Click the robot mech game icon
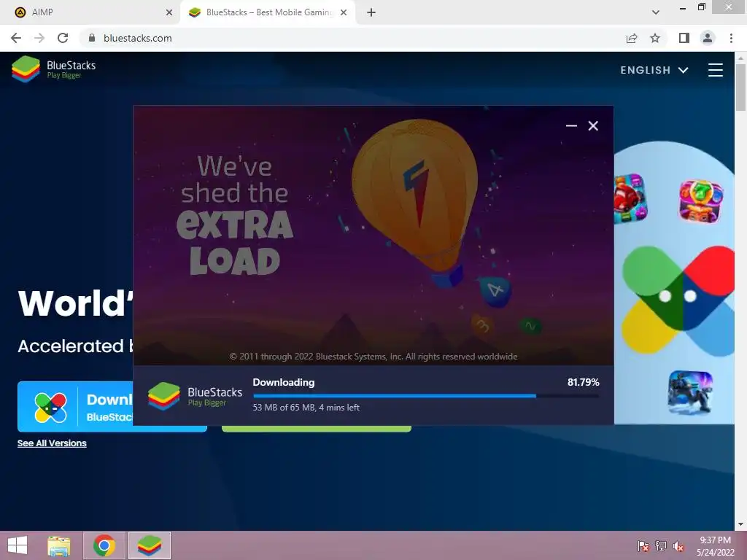The width and height of the screenshot is (747, 560). [x=690, y=392]
